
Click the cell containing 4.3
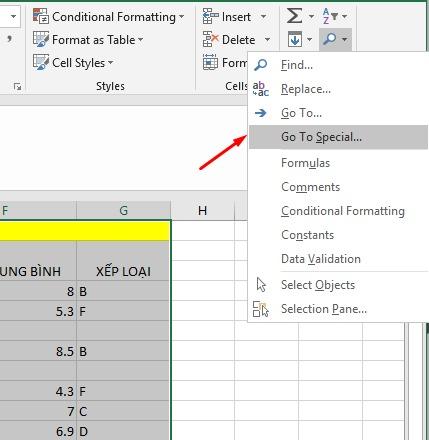(38, 391)
